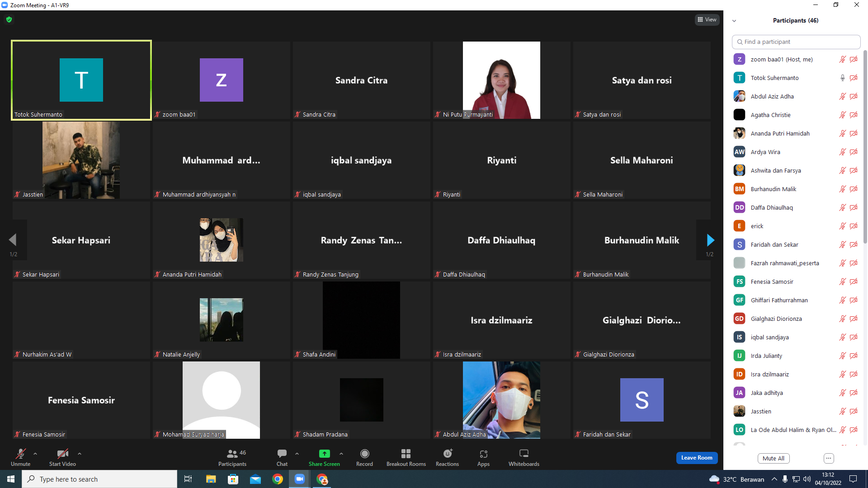Open the participants panel more options (…) button
The image size is (868, 488).
(829, 458)
